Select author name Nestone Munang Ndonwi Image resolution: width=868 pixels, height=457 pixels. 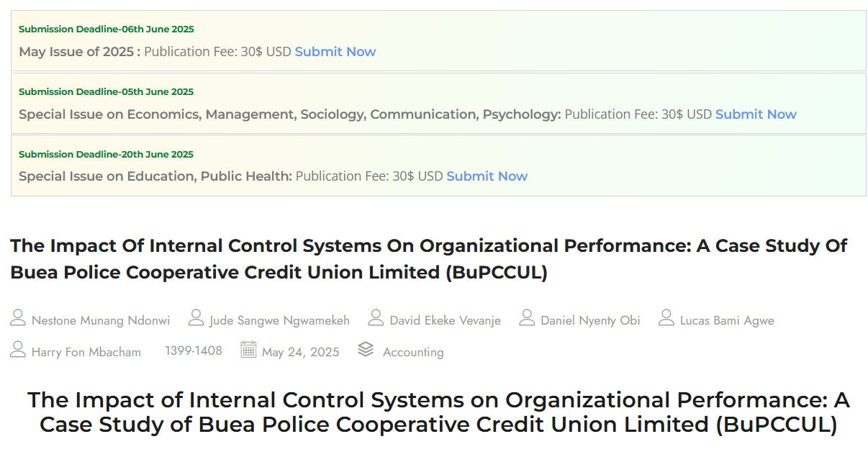tap(101, 321)
